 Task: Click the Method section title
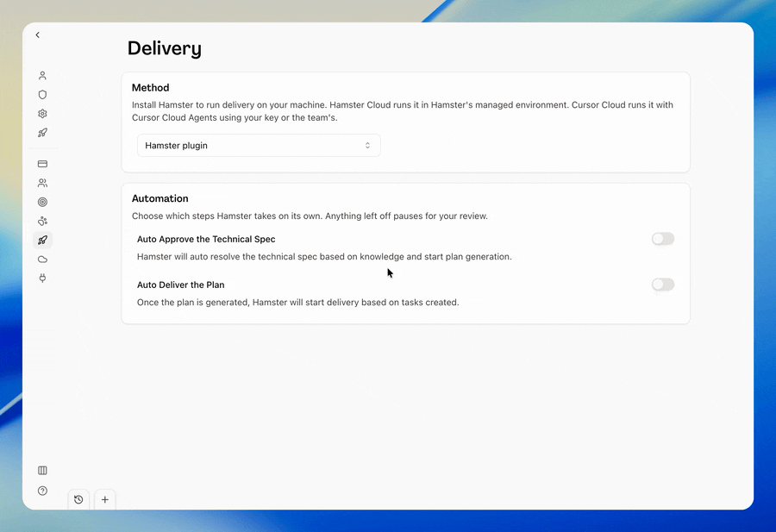point(150,88)
